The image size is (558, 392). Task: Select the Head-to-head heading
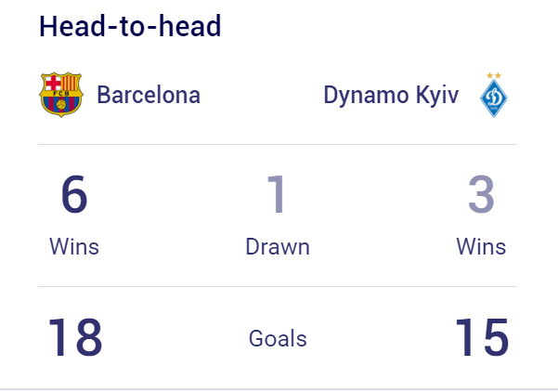tap(130, 26)
